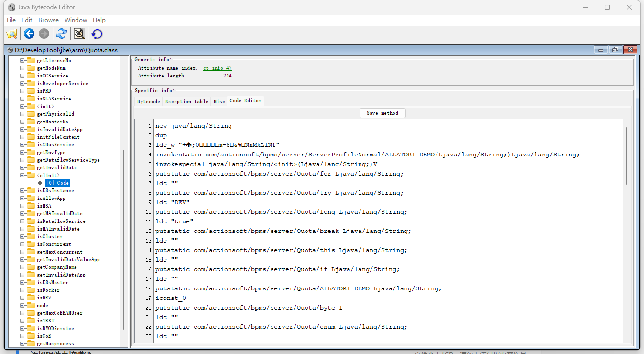Select the isMSA folder icon
Screen dimensions: 644x354
pyautogui.click(x=31, y=206)
